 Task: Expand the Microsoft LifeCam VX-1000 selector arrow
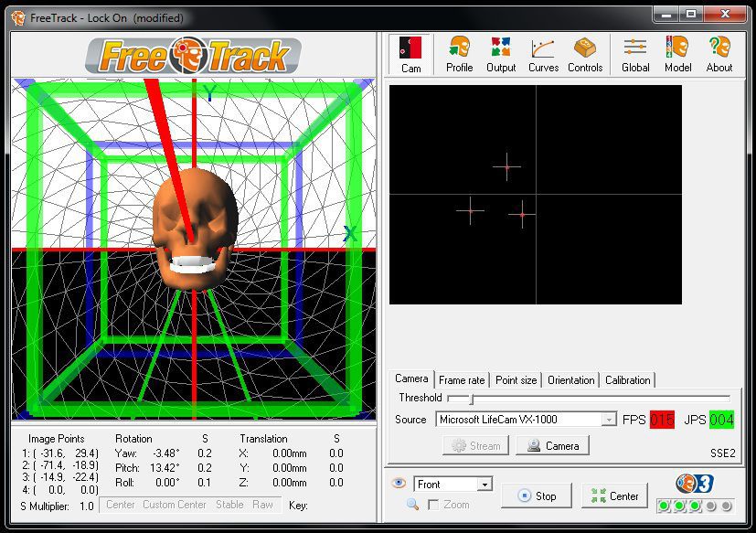click(611, 420)
